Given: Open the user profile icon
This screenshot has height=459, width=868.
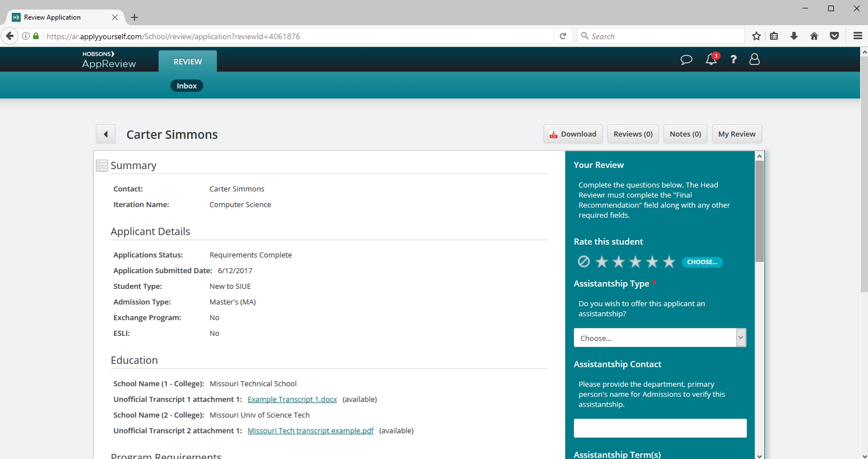Looking at the screenshot, I should point(754,59).
